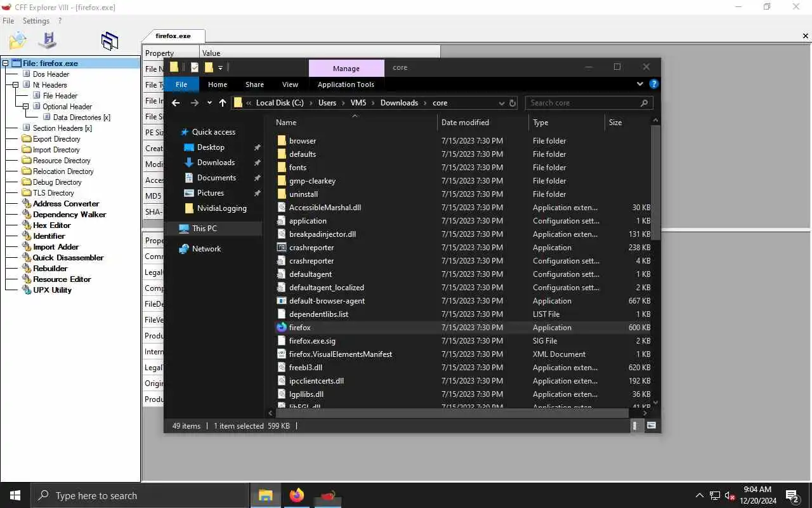Click the cascade windows icon in CFF Explorer toolbar
812x508 pixels.
(110, 41)
